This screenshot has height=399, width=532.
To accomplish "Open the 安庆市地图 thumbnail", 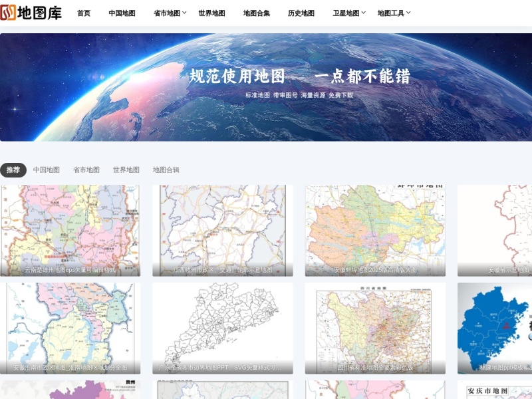I will [495, 390].
